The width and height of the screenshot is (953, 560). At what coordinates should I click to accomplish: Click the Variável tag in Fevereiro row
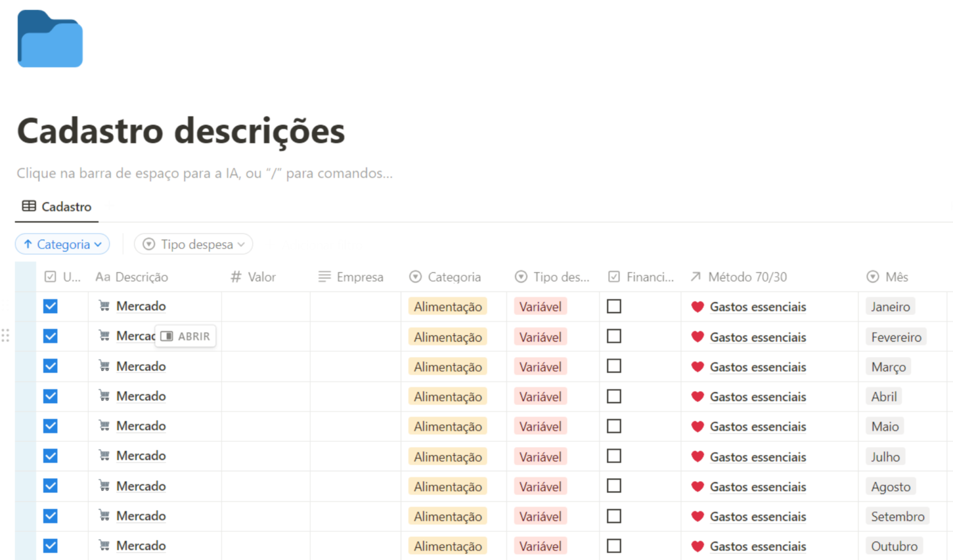tap(540, 337)
